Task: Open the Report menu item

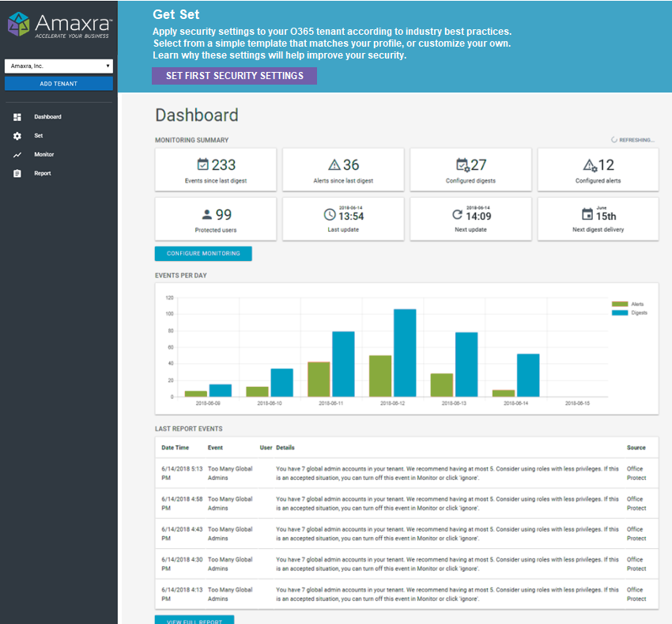Action: tap(43, 173)
